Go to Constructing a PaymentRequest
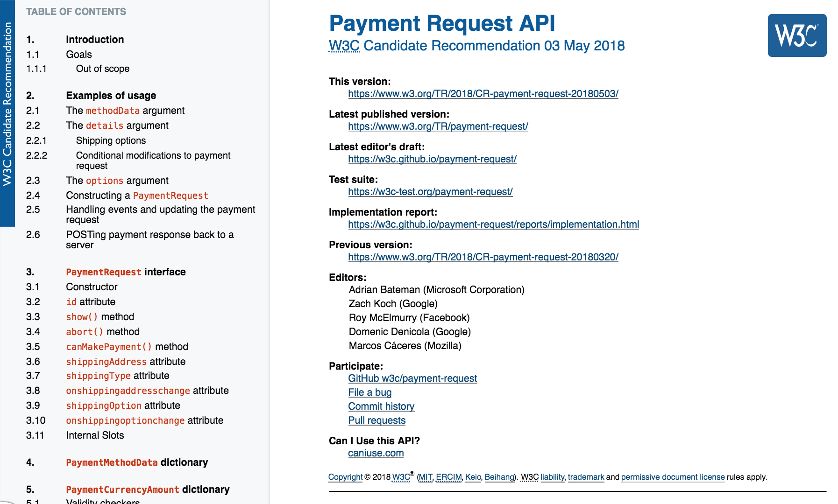The height and width of the screenshot is (504, 838). click(x=137, y=196)
